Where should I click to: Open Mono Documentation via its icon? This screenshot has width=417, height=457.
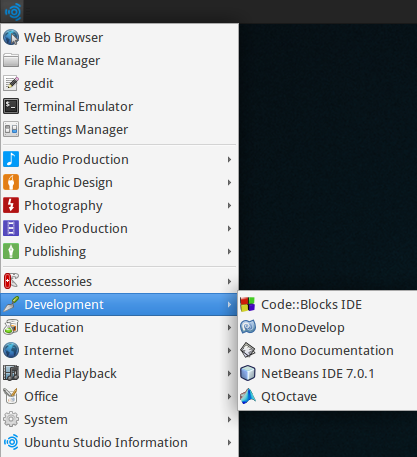pos(248,351)
